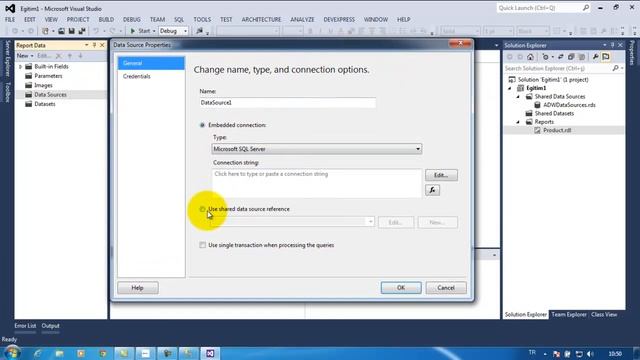The width and height of the screenshot is (640, 360).
Task: Select the Datasets folder in Report Data
Action: [44, 104]
